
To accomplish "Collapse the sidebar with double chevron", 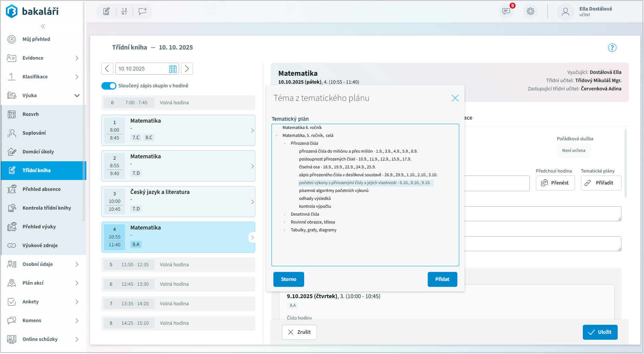I will coord(43,26).
